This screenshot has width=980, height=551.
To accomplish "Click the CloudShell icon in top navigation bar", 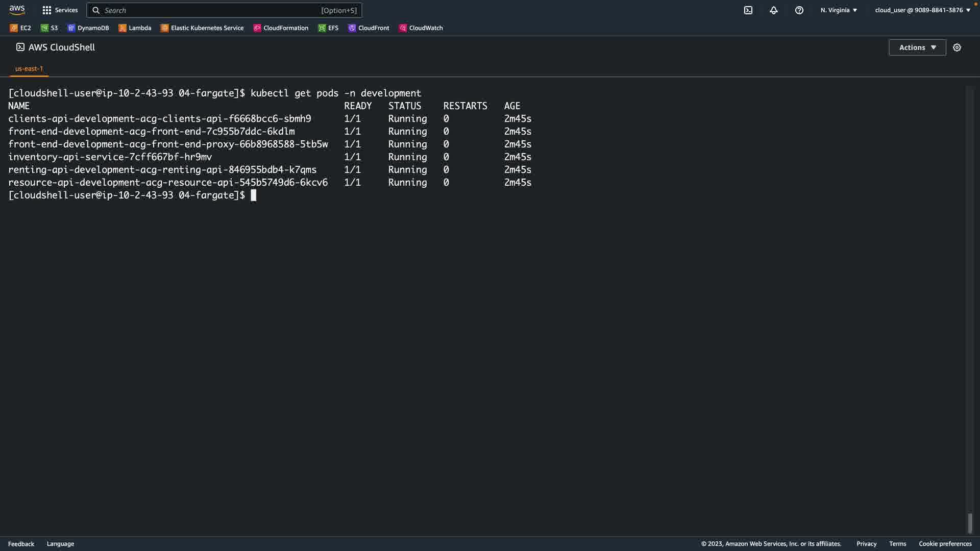I will [x=748, y=10].
